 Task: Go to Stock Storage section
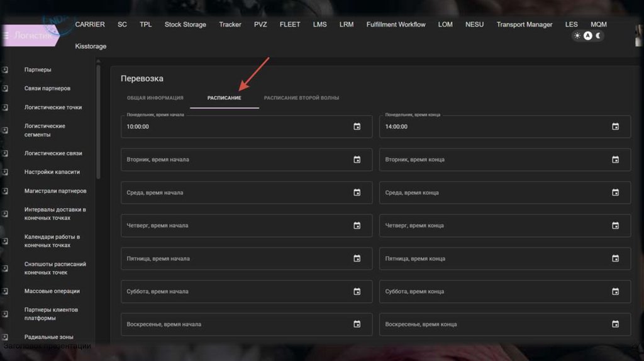[185, 25]
